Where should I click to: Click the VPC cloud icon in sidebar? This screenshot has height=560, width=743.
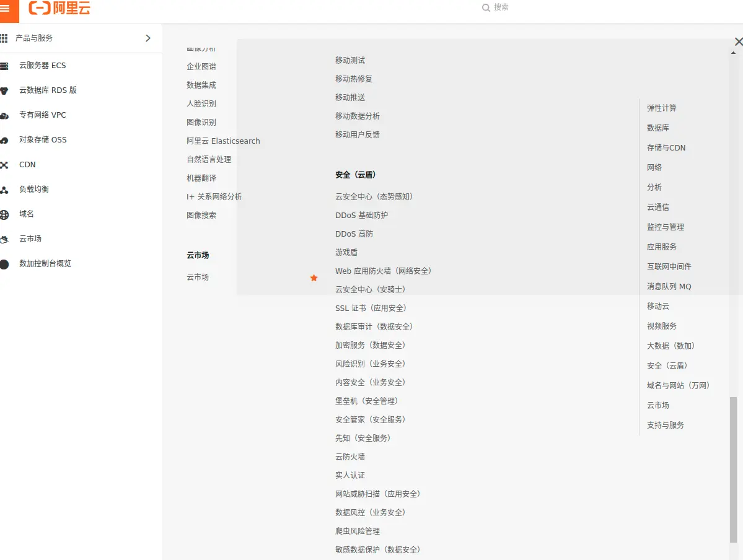pos(4,115)
